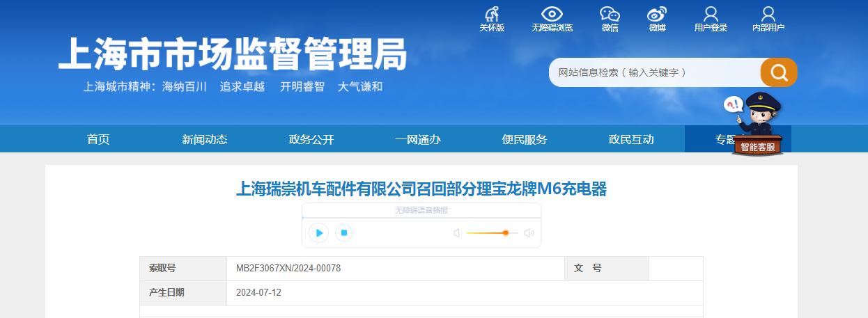The width and height of the screenshot is (868, 318).
Task: Go to the 首页 home tab
Action: tap(98, 139)
